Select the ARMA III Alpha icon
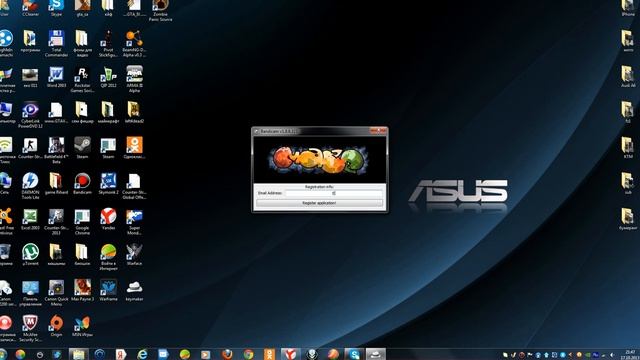The image size is (640, 360). [134, 79]
